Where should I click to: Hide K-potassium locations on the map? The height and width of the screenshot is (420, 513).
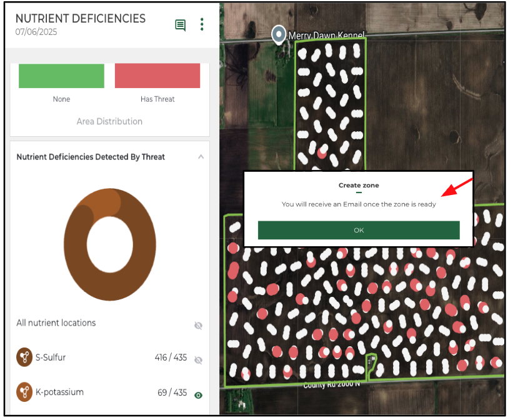coord(198,395)
